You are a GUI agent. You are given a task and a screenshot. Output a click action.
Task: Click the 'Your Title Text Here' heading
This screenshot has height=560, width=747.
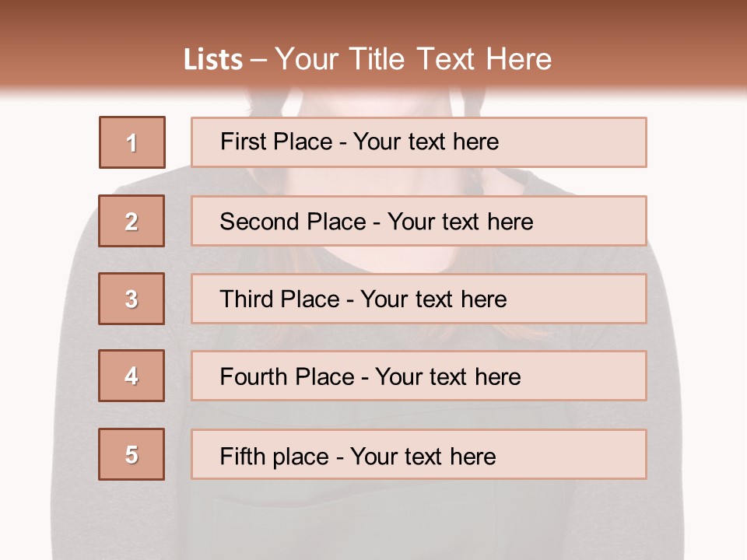413,60
